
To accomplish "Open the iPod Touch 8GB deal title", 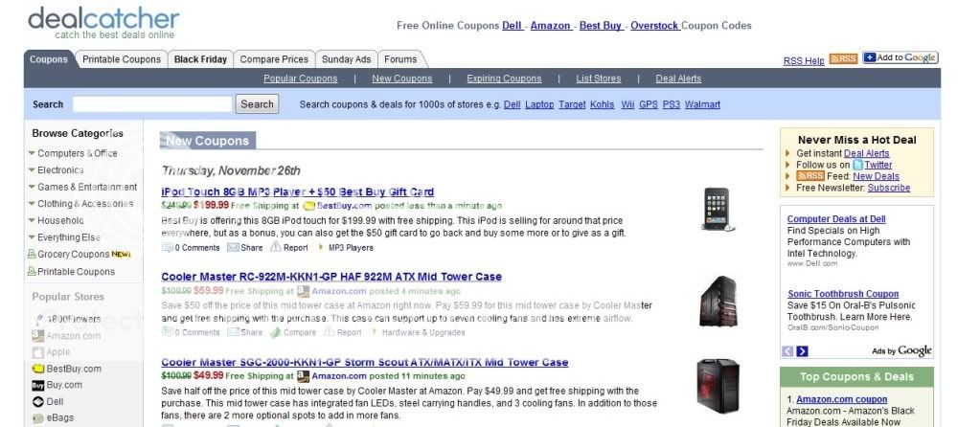I will pos(298,191).
